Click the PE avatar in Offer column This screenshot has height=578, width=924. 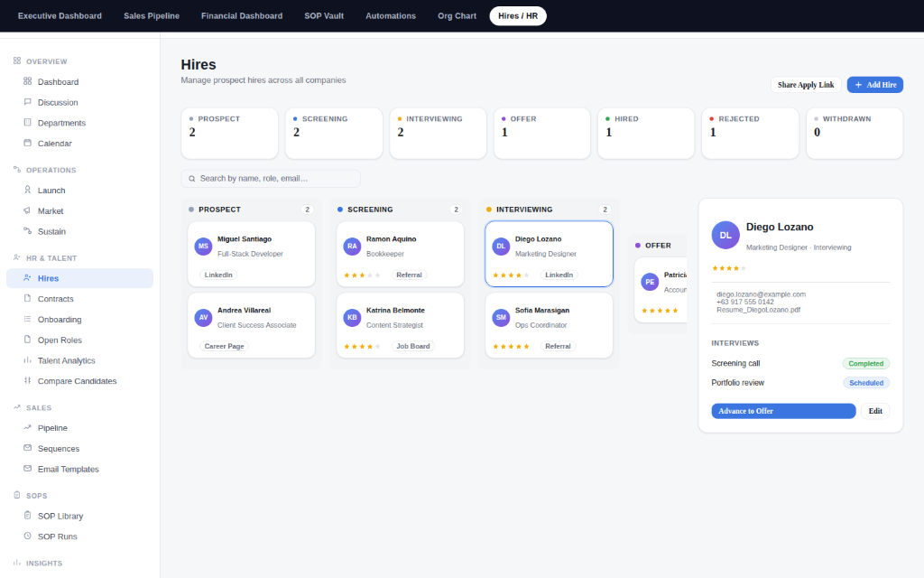[x=650, y=282]
